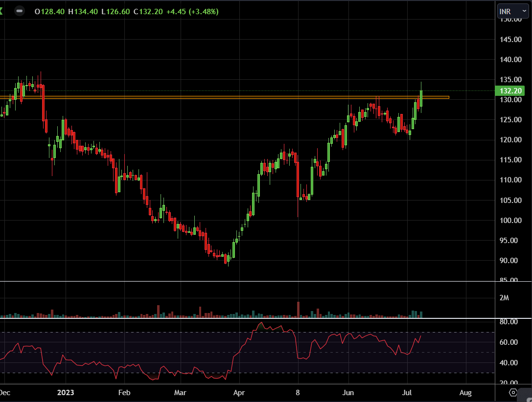Collapse the chart legend using the minus icon
Image resolution: width=532 pixels, height=402 pixels.
[x=20, y=11]
